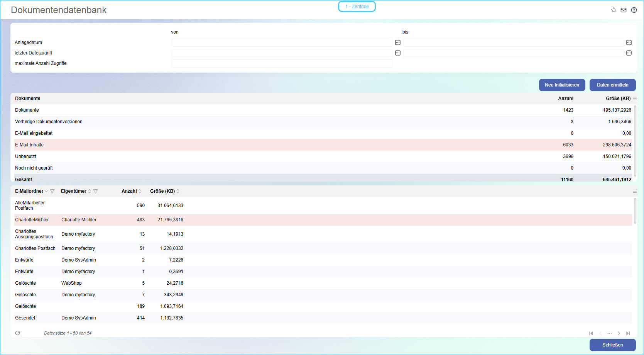Filter the E-Mailordner column
Viewport: 644px width, 355px height.
[52, 191]
